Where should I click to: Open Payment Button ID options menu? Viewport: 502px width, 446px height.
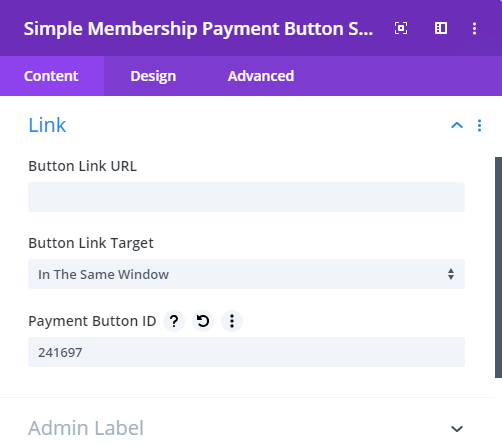pyautogui.click(x=232, y=321)
